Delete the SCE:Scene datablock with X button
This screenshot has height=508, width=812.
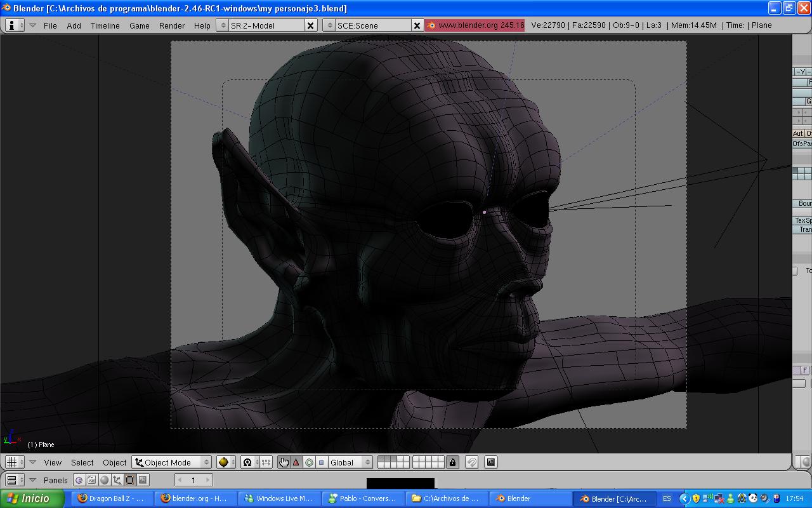(417, 25)
